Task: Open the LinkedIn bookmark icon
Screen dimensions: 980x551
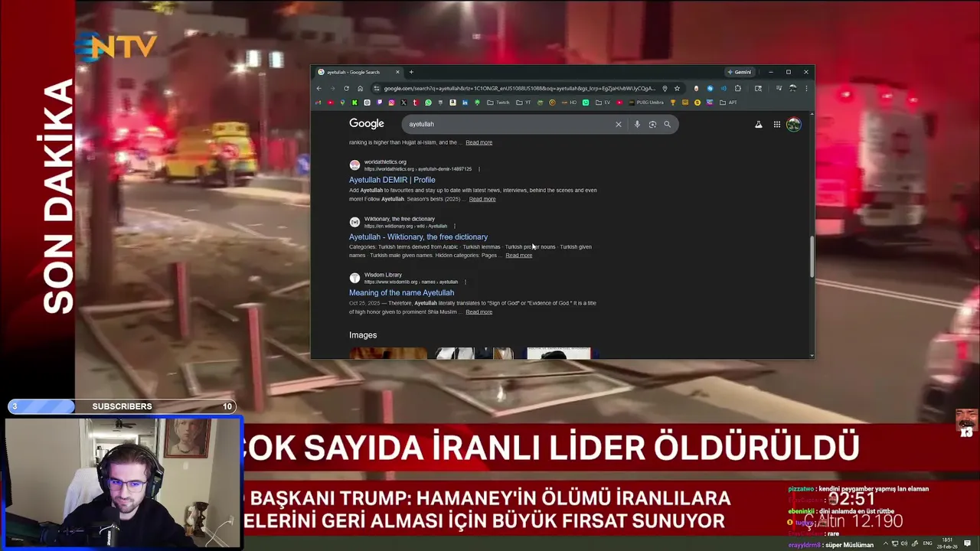Action: (x=465, y=103)
